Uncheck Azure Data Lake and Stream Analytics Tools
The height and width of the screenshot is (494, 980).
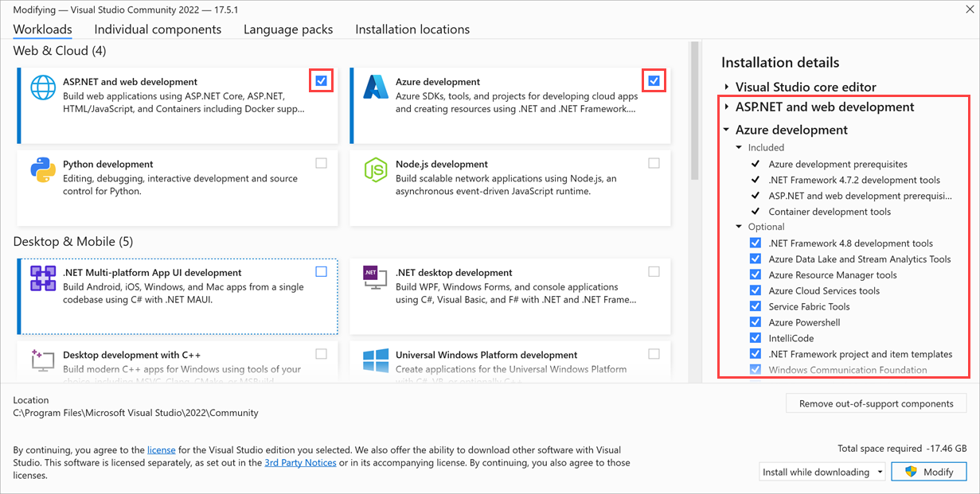(755, 259)
